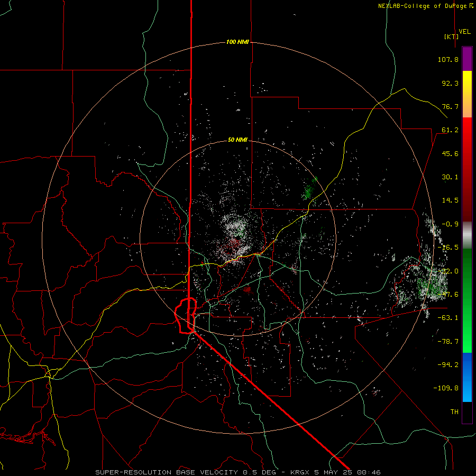Screen dimensions: 476x476
Task: Select the -16.5 velocity scale label
Action: 448,248
